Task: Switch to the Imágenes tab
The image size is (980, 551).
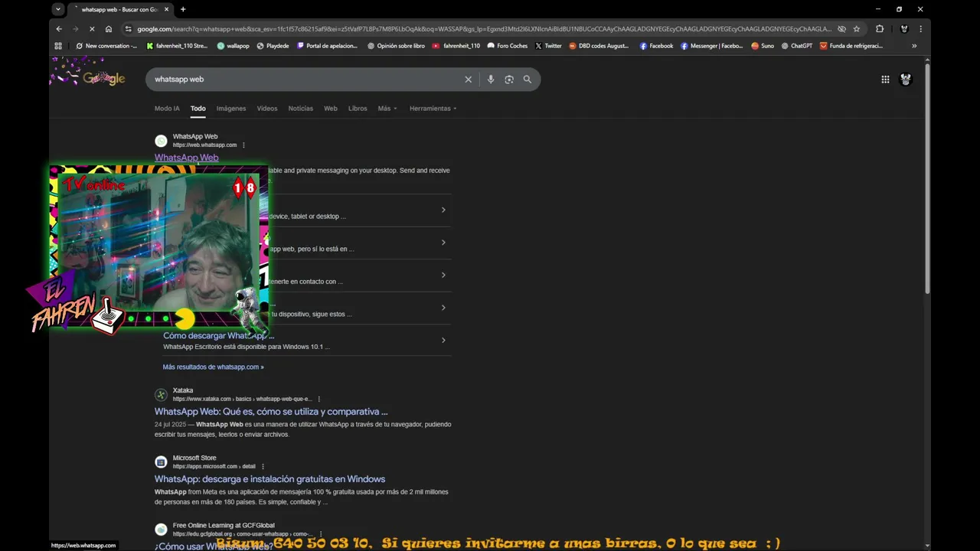Action: pyautogui.click(x=231, y=109)
